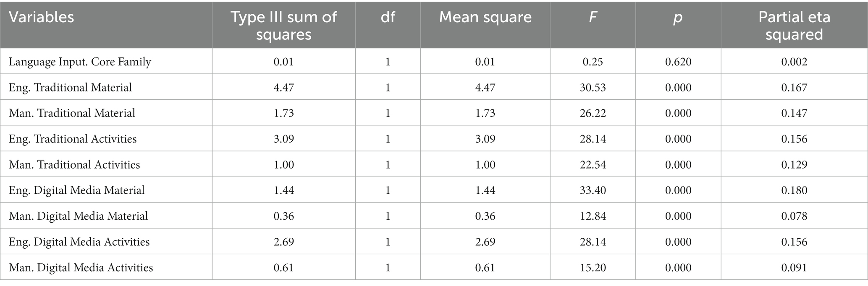Click the Variables column header
Viewport: 868px width, 286px height.
[x=42, y=17]
